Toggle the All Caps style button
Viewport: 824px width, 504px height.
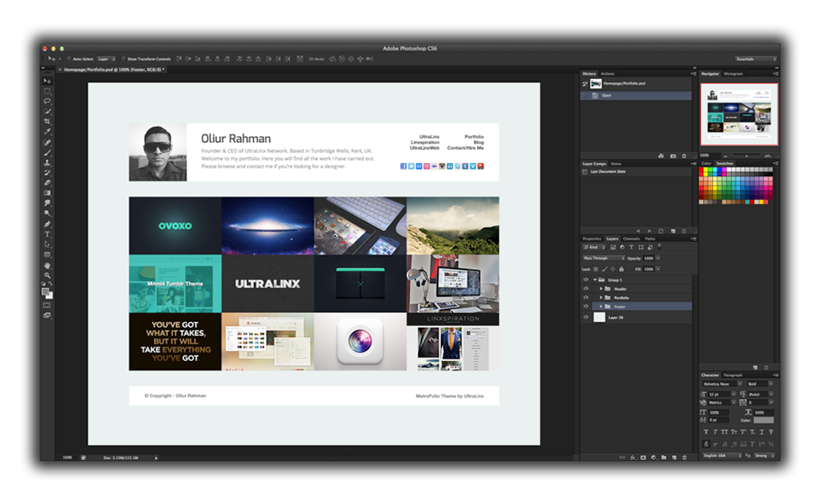point(724,432)
